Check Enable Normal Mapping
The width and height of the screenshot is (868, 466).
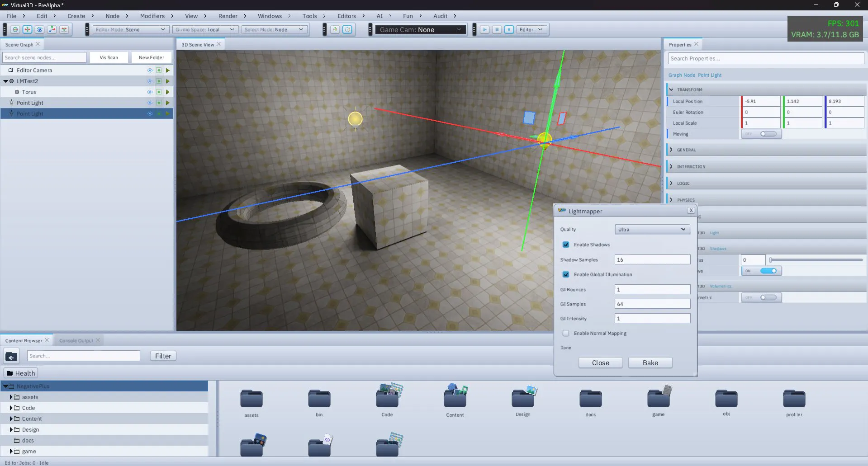click(566, 333)
